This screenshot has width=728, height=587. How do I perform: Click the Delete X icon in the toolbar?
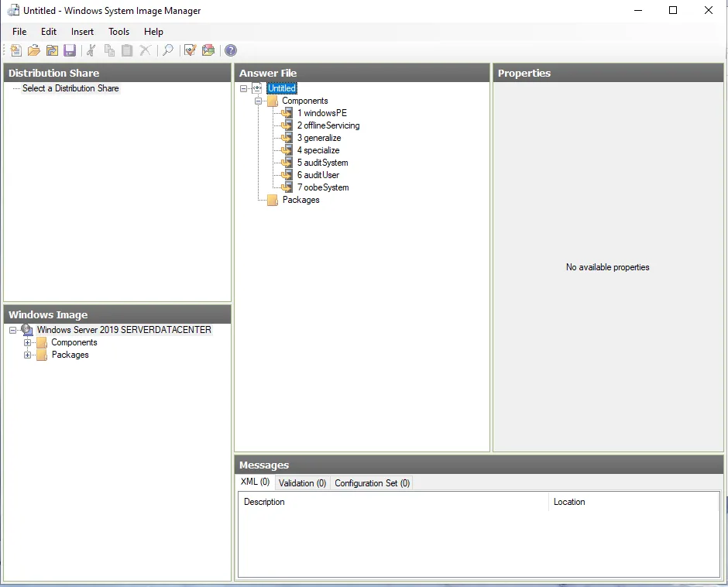pyautogui.click(x=146, y=50)
